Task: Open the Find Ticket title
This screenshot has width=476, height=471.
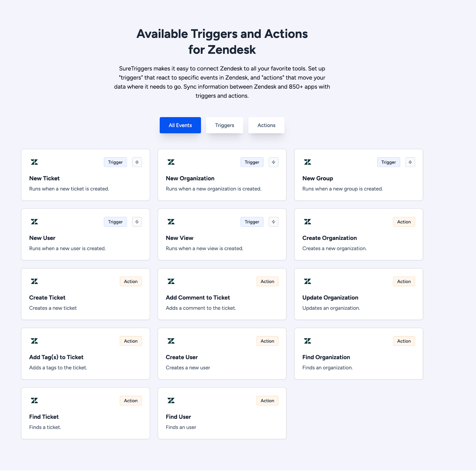Action: (x=44, y=417)
